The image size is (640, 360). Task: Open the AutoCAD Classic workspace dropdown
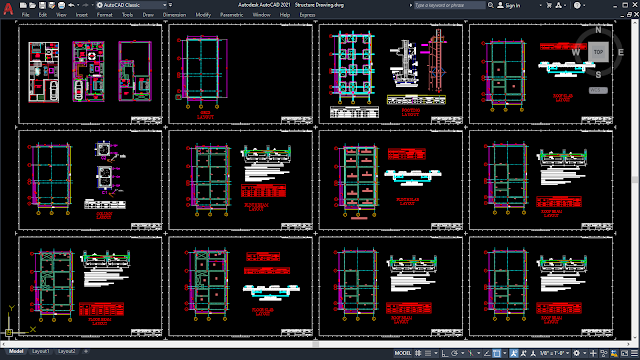click(x=131, y=5)
